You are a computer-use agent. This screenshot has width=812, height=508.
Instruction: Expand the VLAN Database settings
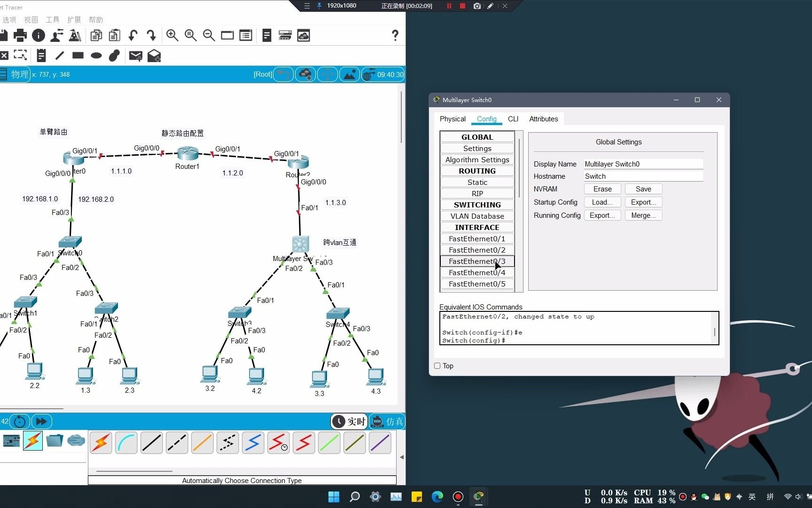pyautogui.click(x=477, y=216)
